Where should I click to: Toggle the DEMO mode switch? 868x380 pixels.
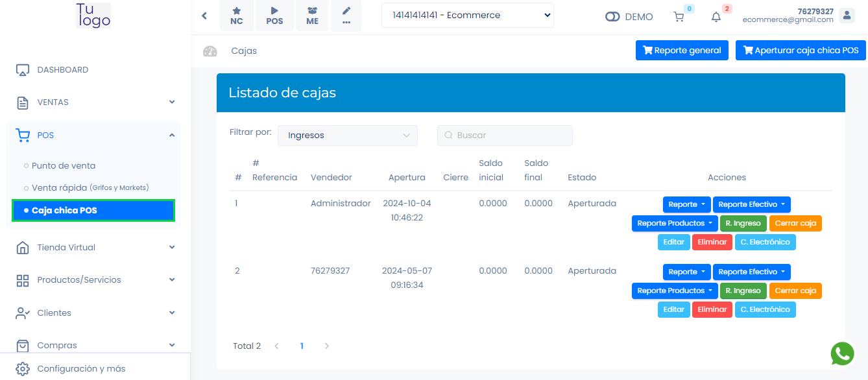point(612,17)
